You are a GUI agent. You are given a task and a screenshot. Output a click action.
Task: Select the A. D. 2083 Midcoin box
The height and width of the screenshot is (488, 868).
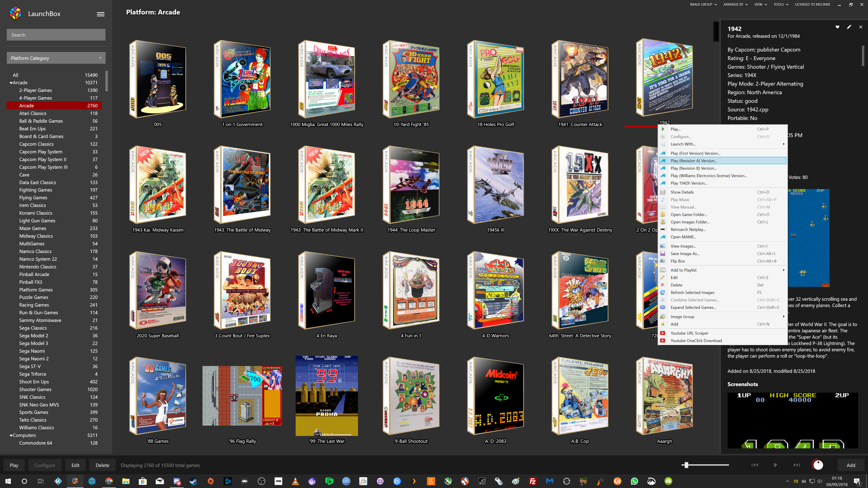[x=495, y=396]
